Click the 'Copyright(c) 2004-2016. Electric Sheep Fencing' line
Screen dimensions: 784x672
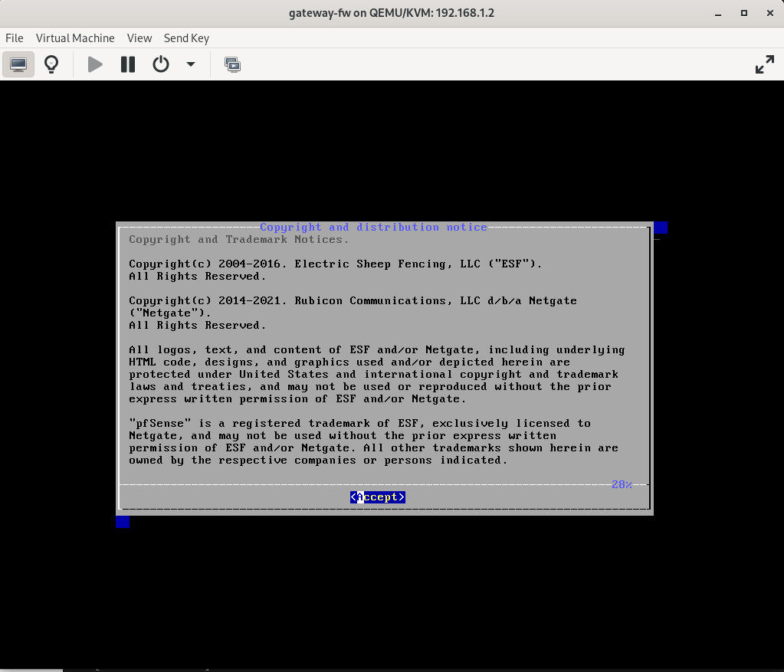336,264
